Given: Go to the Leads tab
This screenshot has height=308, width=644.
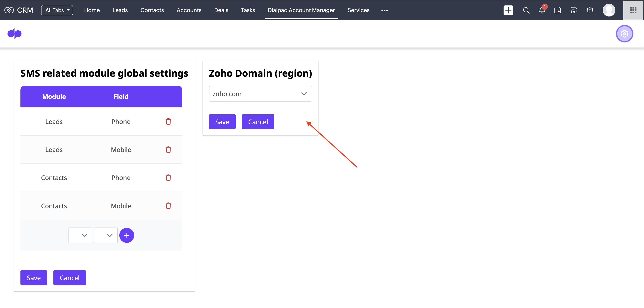Looking at the screenshot, I should pos(120,10).
